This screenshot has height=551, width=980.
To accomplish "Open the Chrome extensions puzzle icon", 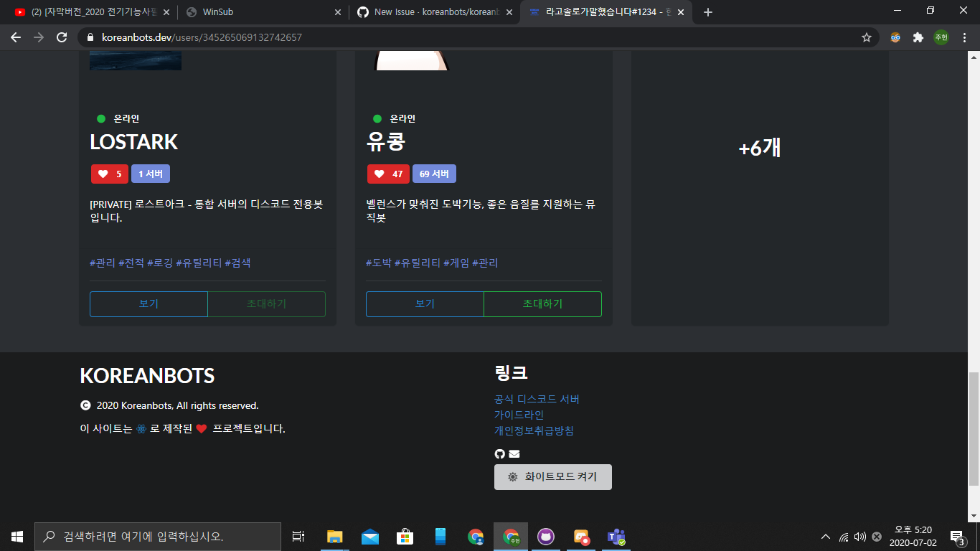I will coord(918,37).
